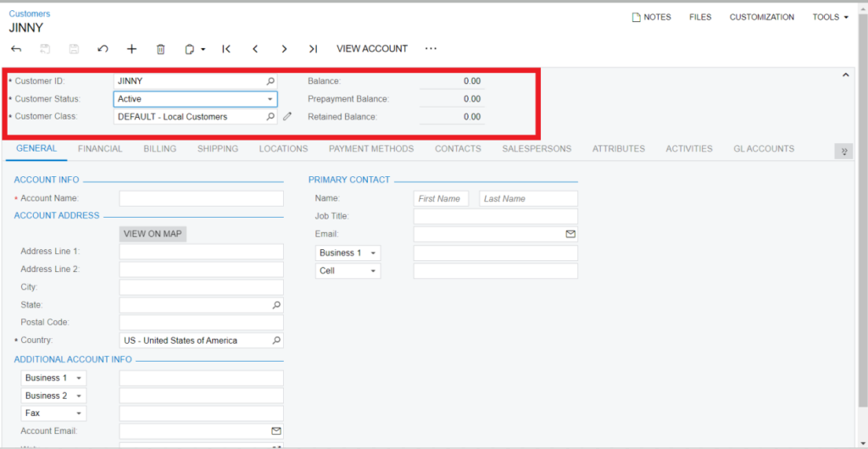The height and width of the screenshot is (449, 868).
Task: Open Customer ID lookup magnifier
Action: pyautogui.click(x=270, y=81)
